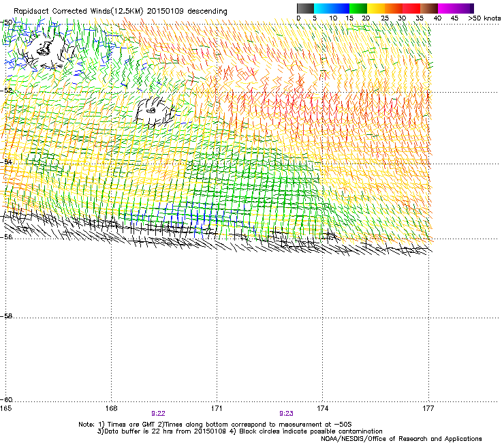Click the Rapidscat Corrected Winds title text

click(121, 12)
